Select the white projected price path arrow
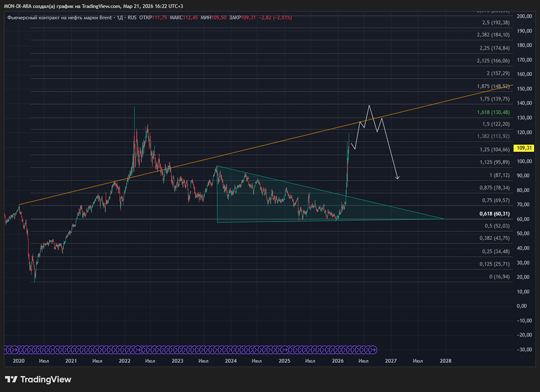 pyautogui.click(x=375, y=141)
